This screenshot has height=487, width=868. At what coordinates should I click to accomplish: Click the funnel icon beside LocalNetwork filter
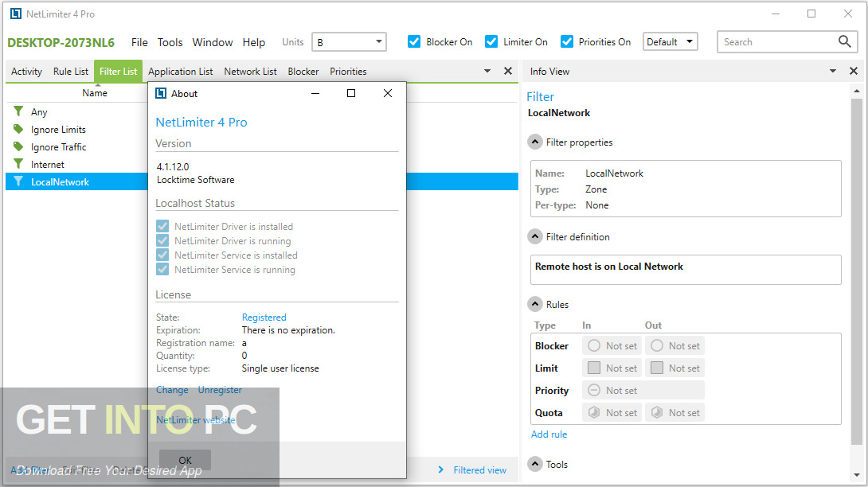coord(18,181)
